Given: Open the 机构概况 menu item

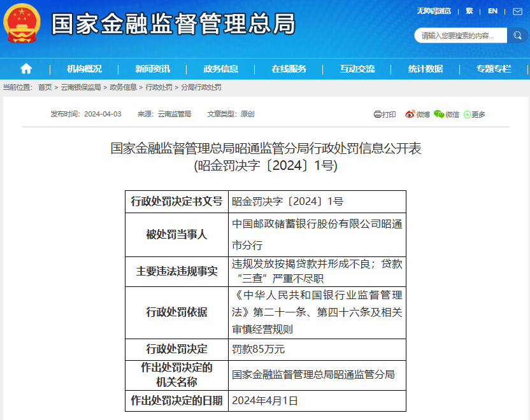Looking at the screenshot, I should (86, 69).
